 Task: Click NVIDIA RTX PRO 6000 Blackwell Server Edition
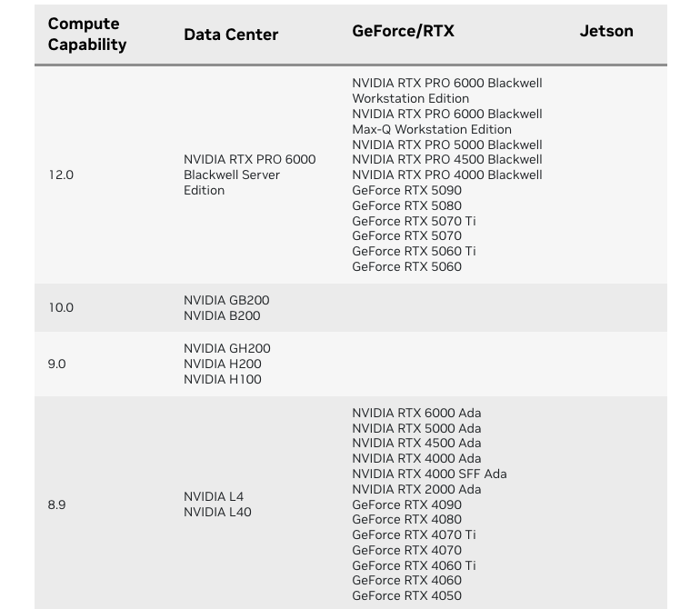click(249, 175)
